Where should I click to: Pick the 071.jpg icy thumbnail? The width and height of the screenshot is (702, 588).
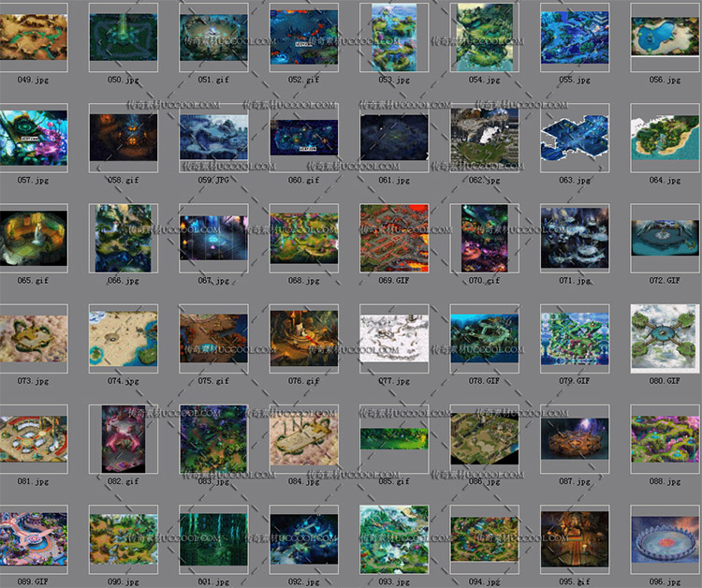(x=575, y=238)
